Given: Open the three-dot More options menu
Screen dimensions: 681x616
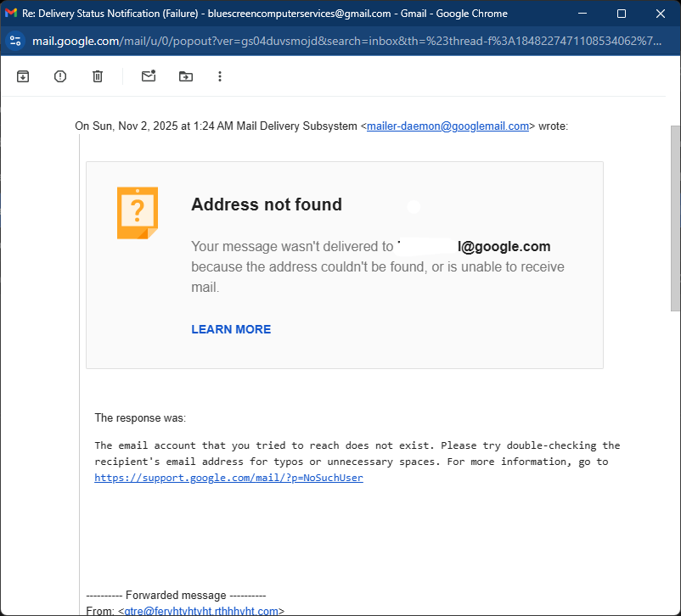Looking at the screenshot, I should point(220,76).
